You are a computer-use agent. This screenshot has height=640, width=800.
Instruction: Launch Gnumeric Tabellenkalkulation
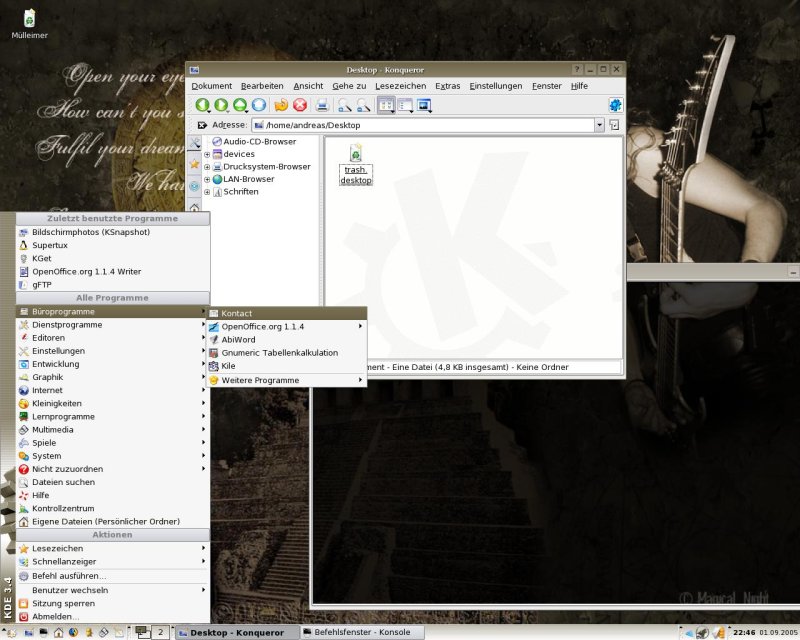click(286, 353)
